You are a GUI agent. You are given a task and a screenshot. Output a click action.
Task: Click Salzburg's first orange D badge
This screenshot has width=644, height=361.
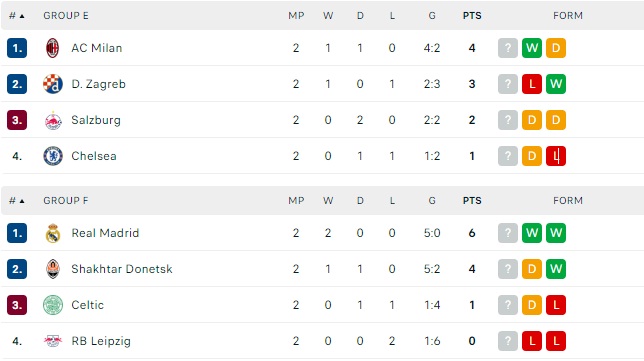tap(532, 120)
